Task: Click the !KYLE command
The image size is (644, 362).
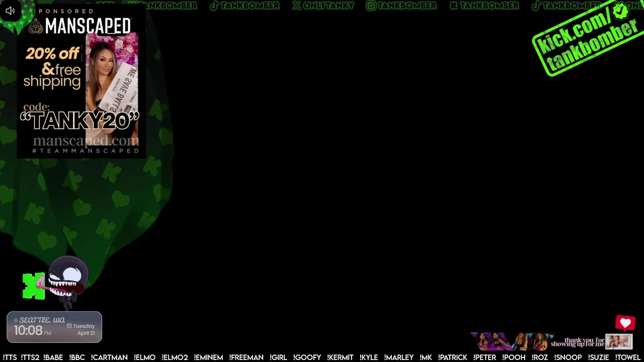Action: tap(369, 357)
